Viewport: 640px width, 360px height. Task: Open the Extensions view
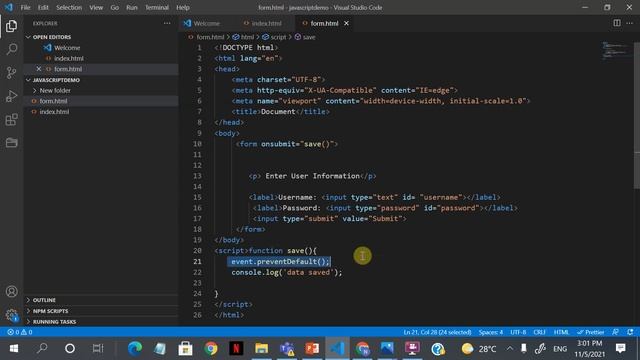pos(11,120)
